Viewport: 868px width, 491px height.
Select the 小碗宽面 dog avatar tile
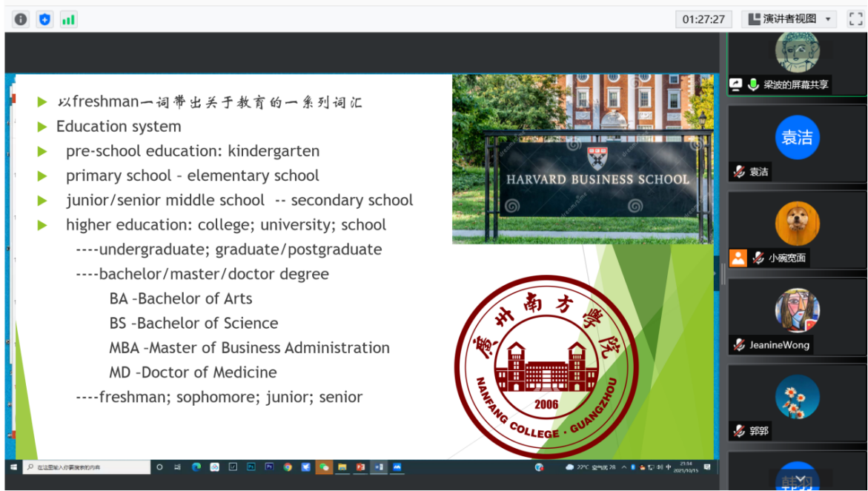point(797,223)
